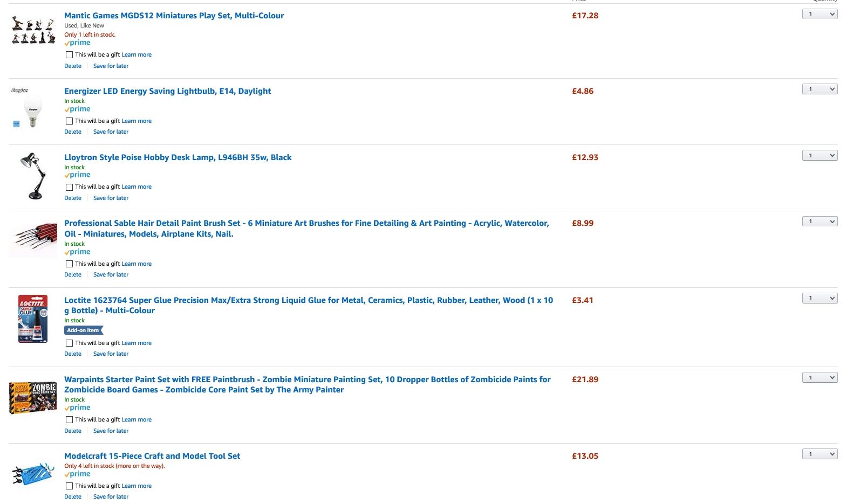Open the Zombicide paint set thumbnail
866x504 pixels.
pos(33,397)
